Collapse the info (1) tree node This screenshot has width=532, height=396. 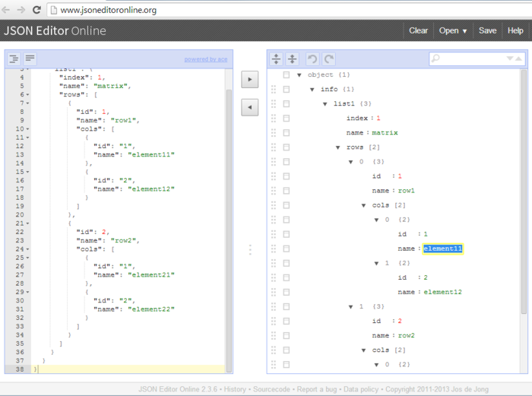[x=312, y=90]
